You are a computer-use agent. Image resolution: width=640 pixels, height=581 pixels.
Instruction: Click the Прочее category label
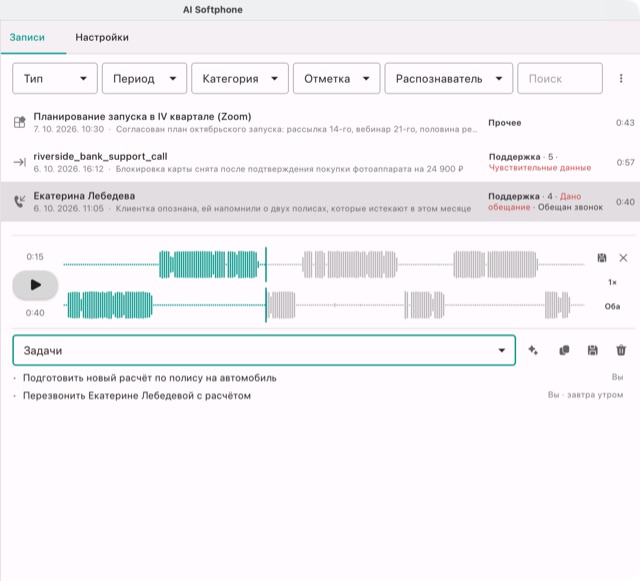point(504,122)
